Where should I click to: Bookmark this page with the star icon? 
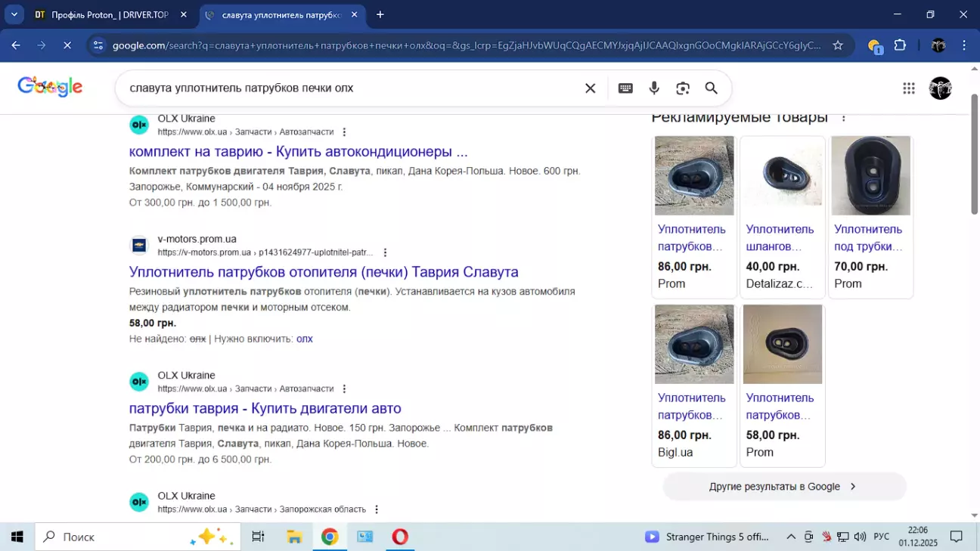tap(838, 45)
